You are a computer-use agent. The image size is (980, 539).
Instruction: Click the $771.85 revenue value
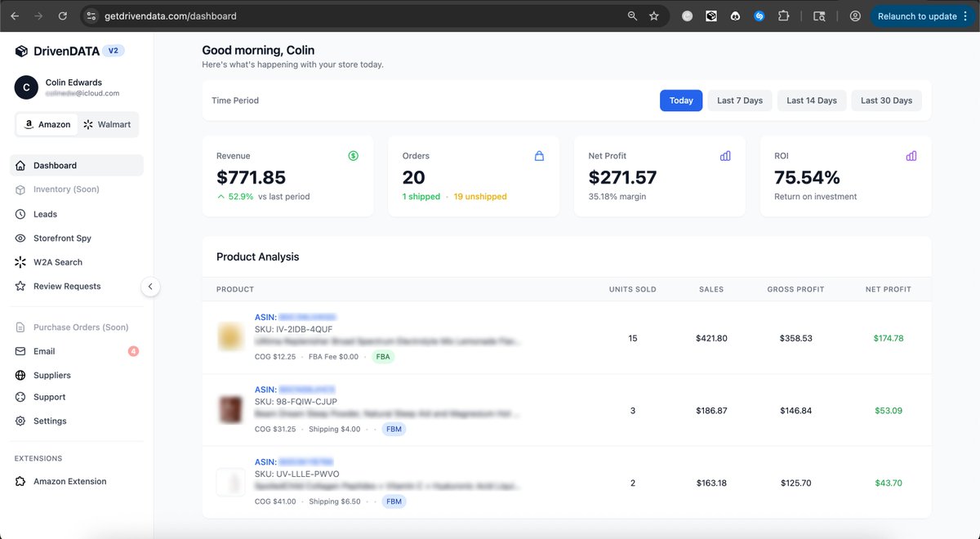click(251, 177)
